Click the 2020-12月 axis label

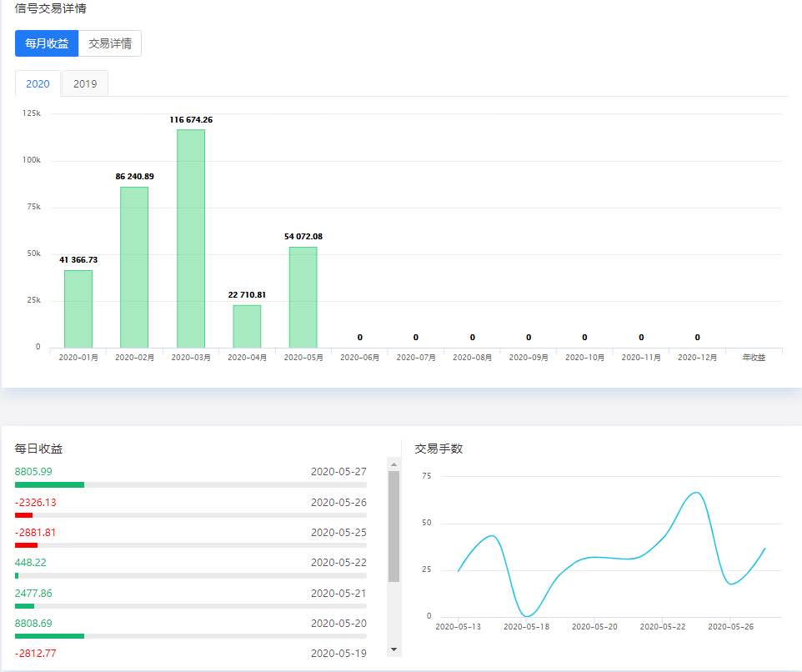[697, 358]
